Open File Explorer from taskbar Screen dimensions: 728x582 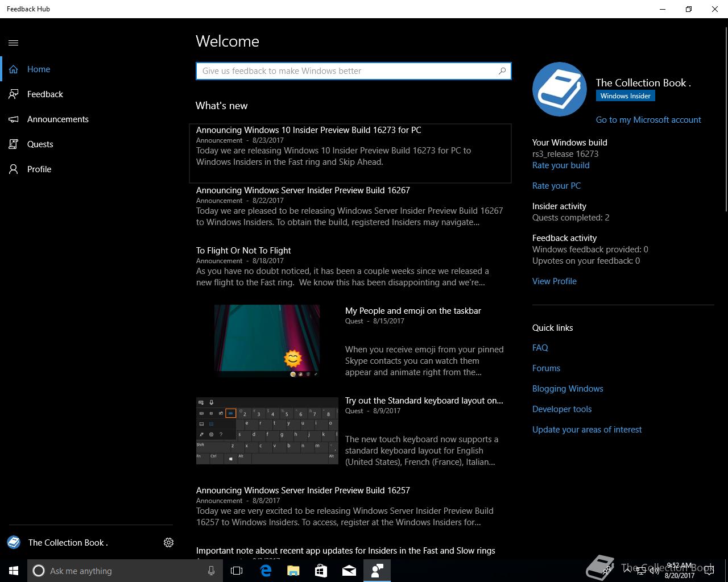click(x=293, y=571)
